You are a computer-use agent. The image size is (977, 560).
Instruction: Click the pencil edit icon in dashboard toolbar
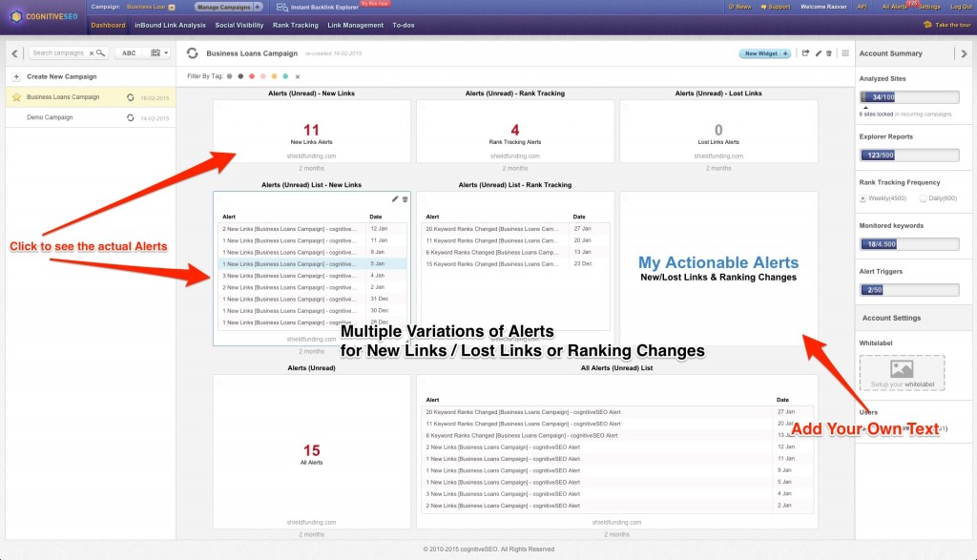(818, 53)
